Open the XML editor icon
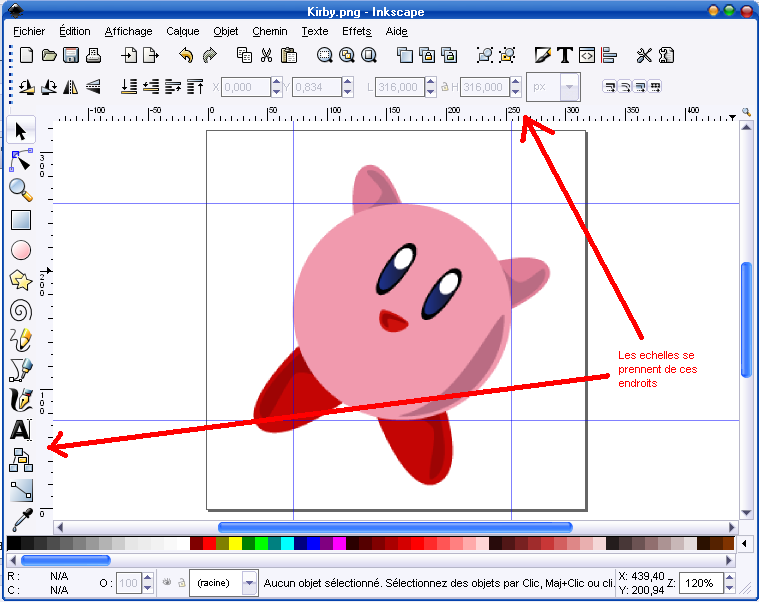The width and height of the screenshot is (759, 602). tap(587, 55)
